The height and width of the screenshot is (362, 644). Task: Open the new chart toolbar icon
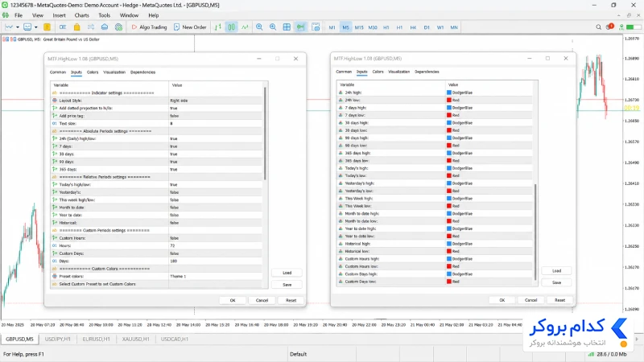coord(9,27)
